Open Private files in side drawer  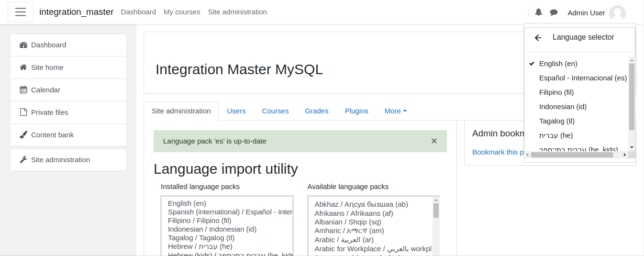(x=68, y=112)
